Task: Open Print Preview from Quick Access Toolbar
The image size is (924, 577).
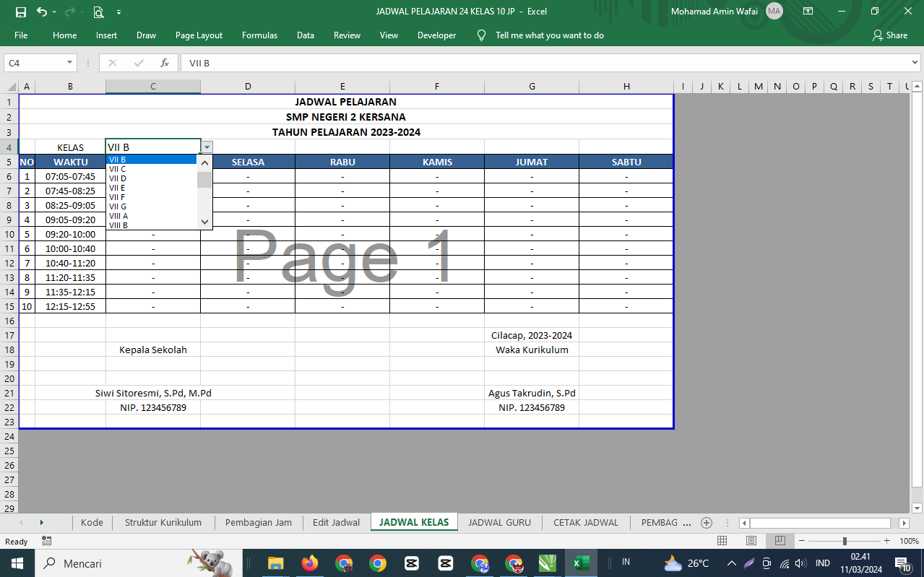Action: tap(98, 12)
